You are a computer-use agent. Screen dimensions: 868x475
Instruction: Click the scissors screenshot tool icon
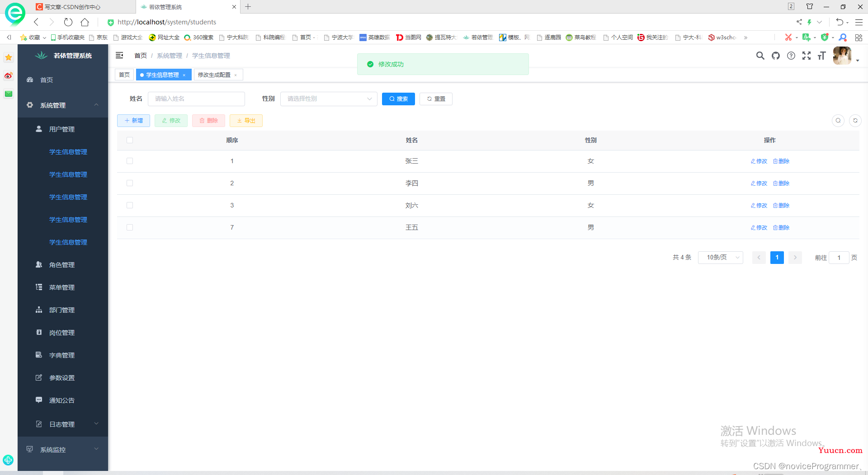pos(788,38)
